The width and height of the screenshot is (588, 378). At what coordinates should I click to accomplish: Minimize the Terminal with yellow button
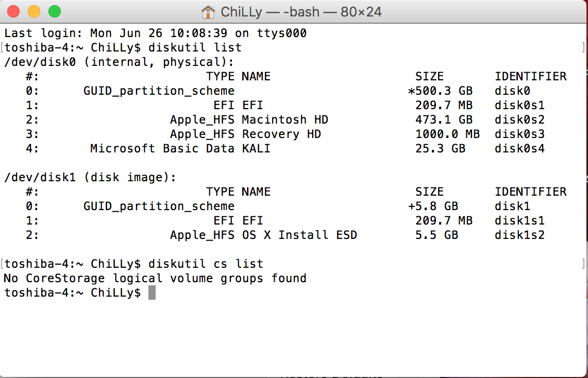point(34,12)
